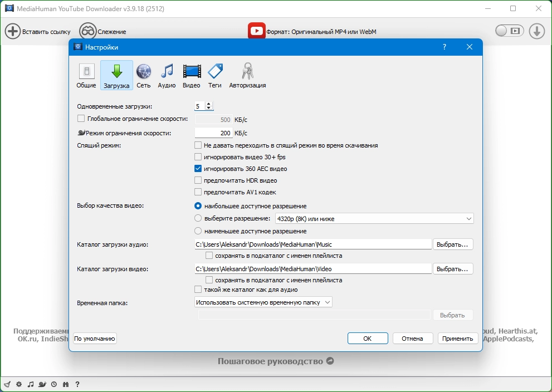The image size is (552, 392).
Task: Select наибольшее доступное разрешение radio
Action: point(198,206)
